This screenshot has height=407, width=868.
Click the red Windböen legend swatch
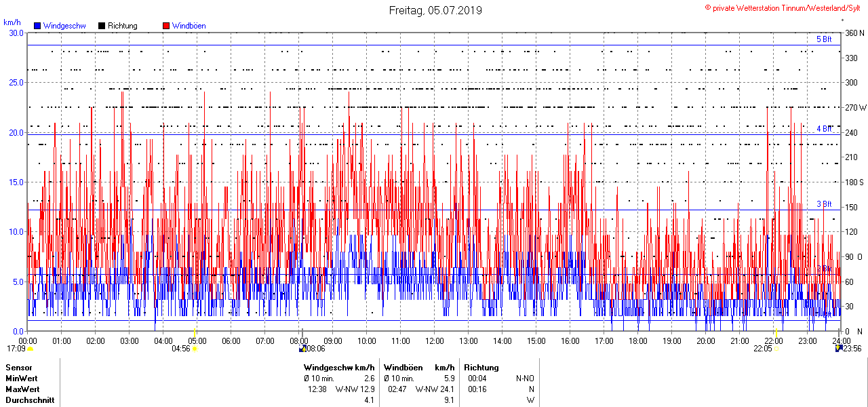tap(166, 26)
